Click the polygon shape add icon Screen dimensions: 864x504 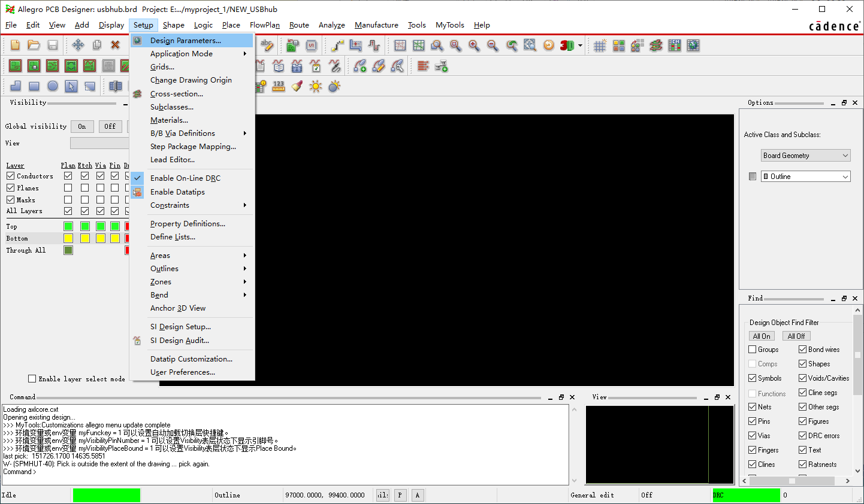[x=16, y=86]
